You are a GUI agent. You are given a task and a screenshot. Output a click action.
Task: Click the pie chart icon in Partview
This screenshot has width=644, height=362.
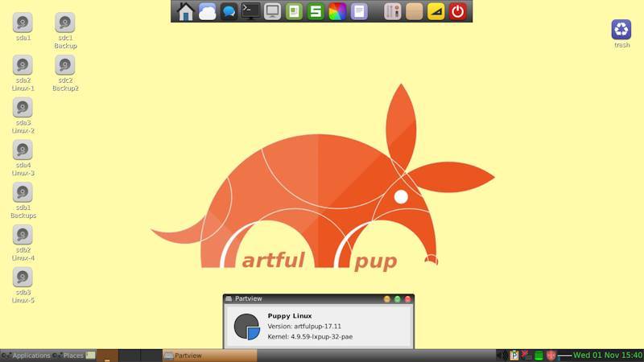point(247,327)
